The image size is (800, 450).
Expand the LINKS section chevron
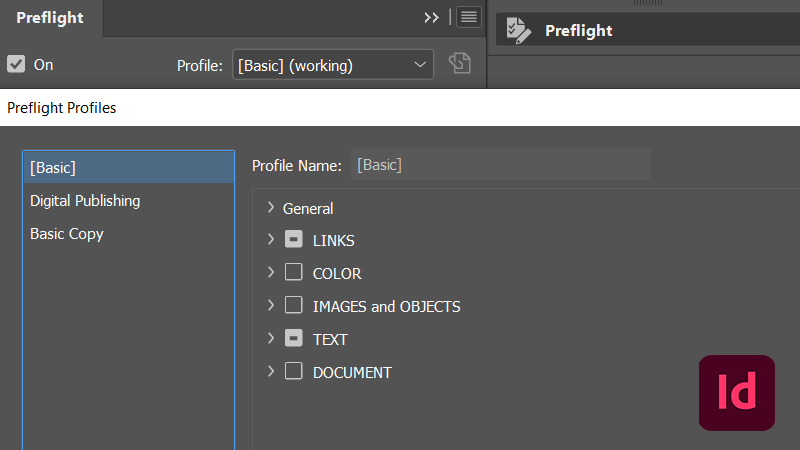pos(270,240)
